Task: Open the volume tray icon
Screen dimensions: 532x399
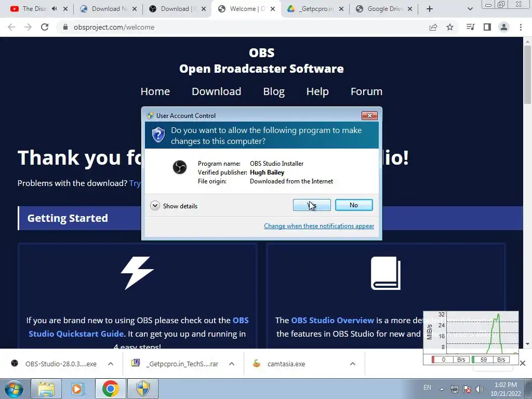Action: (480, 389)
